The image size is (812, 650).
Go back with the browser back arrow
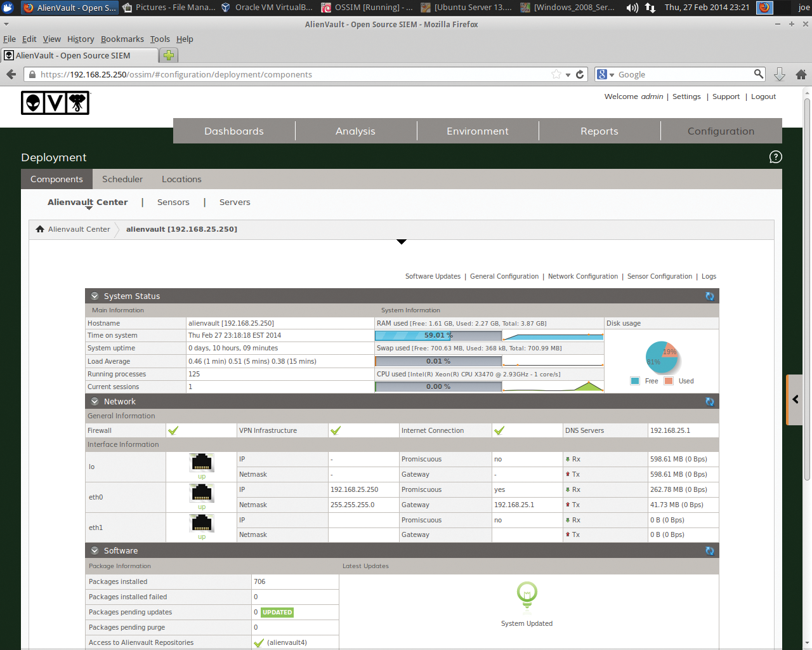coord(11,74)
